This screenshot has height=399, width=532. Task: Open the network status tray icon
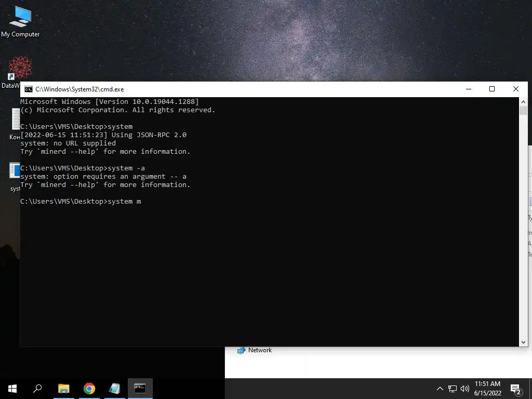click(453, 389)
